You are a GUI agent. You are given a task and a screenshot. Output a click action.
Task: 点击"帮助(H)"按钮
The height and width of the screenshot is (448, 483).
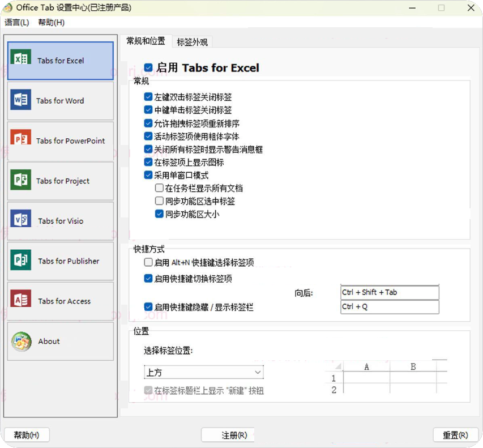point(27,435)
